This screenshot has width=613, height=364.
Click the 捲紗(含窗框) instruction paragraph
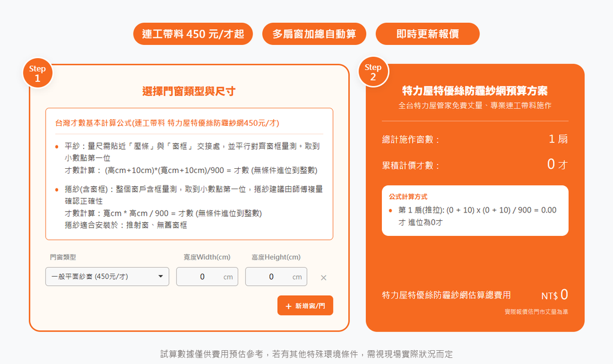point(193,207)
